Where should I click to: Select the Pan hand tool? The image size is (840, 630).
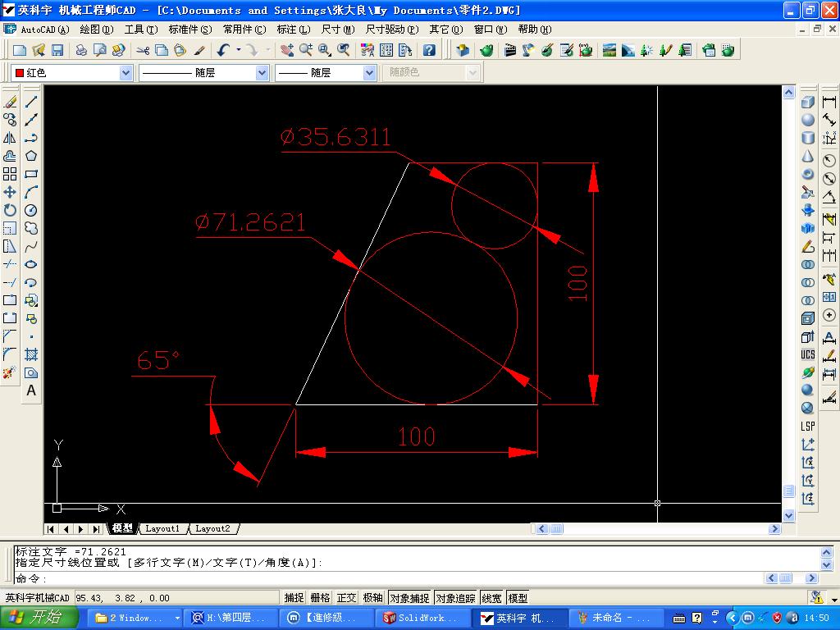pos(287,50)
